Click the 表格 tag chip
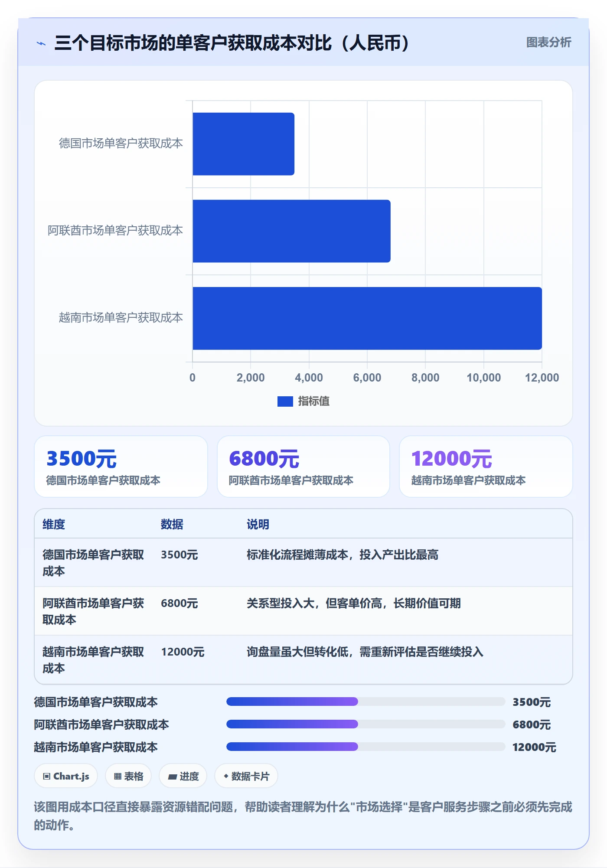 pyautogui.click(x=128, y=776)
